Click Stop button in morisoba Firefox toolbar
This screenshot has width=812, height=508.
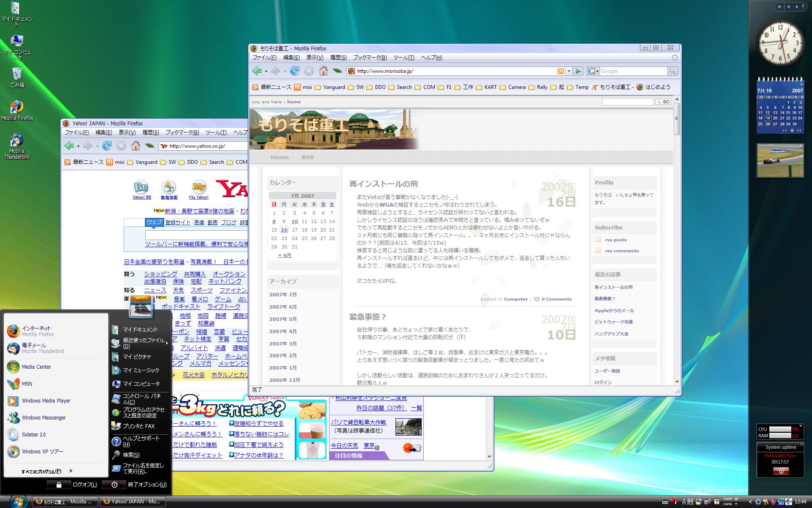click(309, 71)
